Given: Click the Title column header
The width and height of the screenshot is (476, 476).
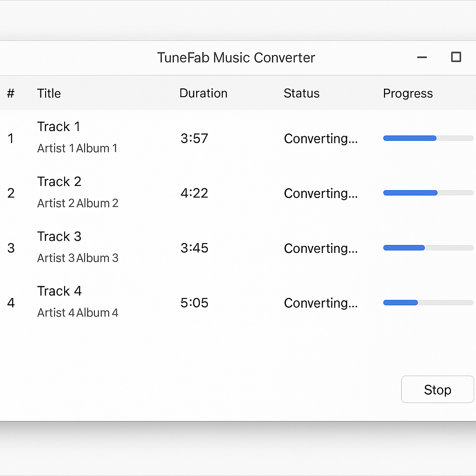Looking at the screenshot, I should [x=49, y=93].
